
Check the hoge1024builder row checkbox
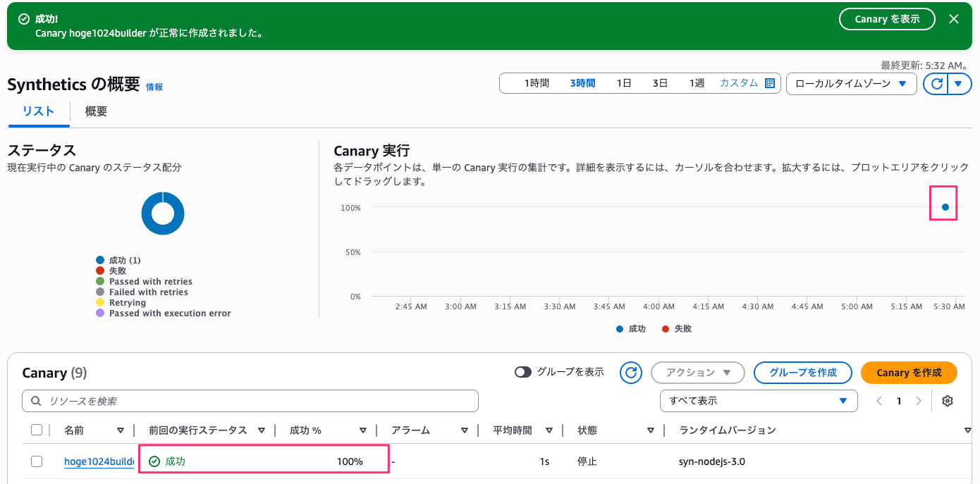pos(37,461)
